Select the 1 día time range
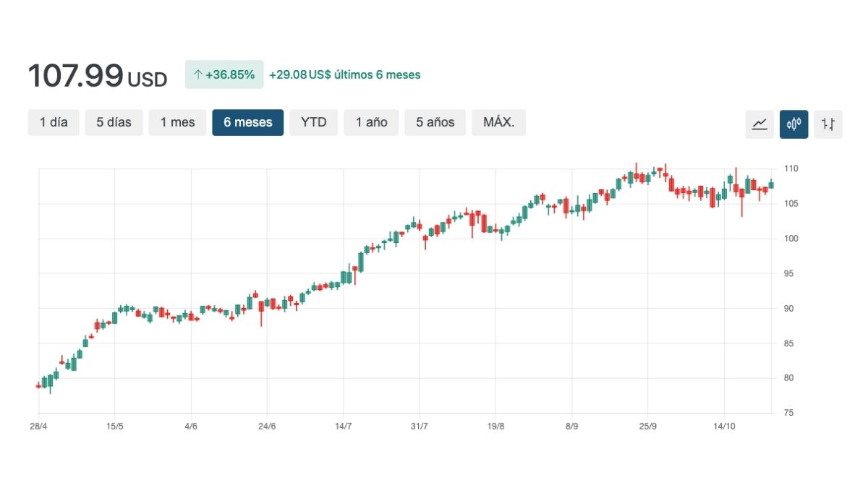The width and height of the screenshot is (868, 488). (54, 122)
